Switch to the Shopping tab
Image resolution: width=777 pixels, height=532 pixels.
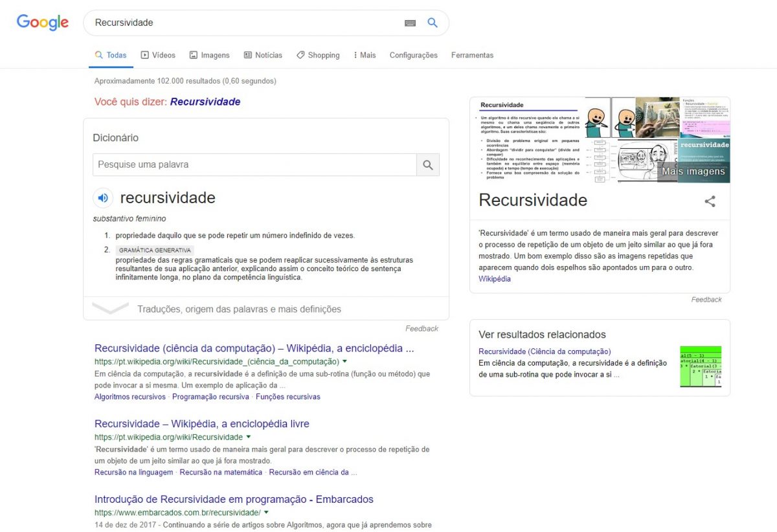(x=318, y=56)
